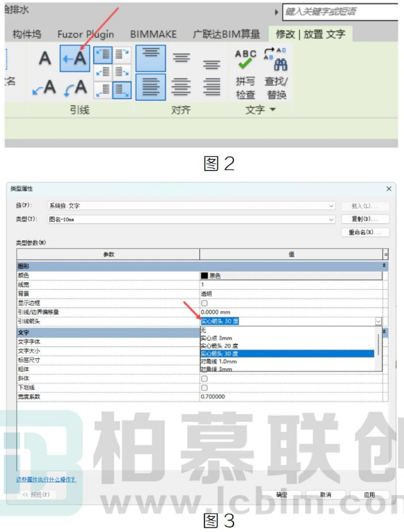The height and width of the screenshot is (532, 404).
Task: Toggle the 下划线 underline checkbox
Action: 205,388
